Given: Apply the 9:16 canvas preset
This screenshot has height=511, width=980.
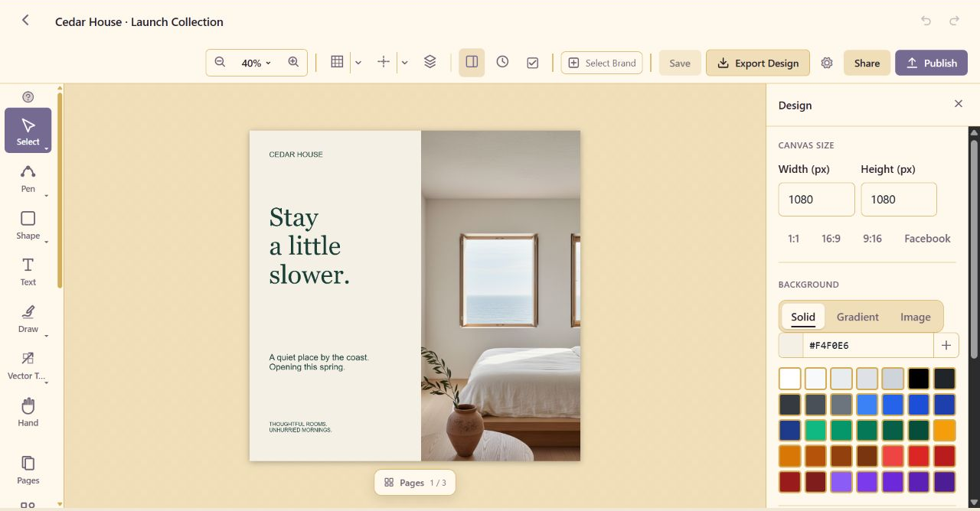Looking at the screenshot, I should 872,239.
